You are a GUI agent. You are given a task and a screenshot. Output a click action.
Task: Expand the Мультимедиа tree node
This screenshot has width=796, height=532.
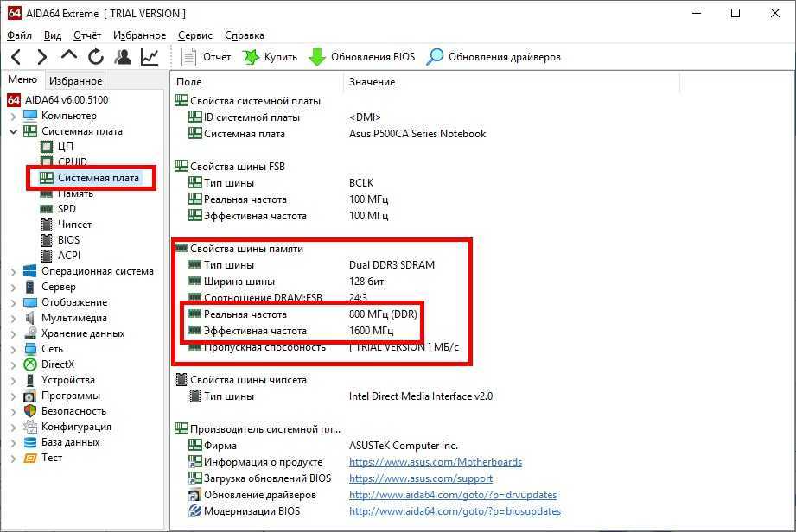tap(13, 319)
